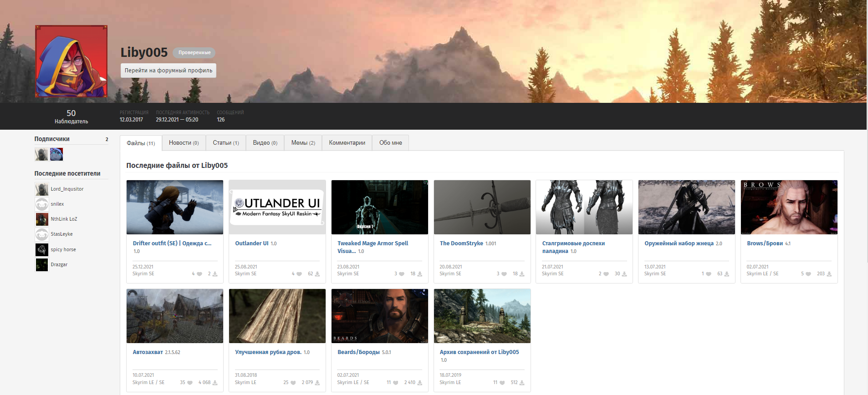Click the download icon on Автозахват card
Screen dimensions: 868x395
pyautogui.click(x=215, y=383)
